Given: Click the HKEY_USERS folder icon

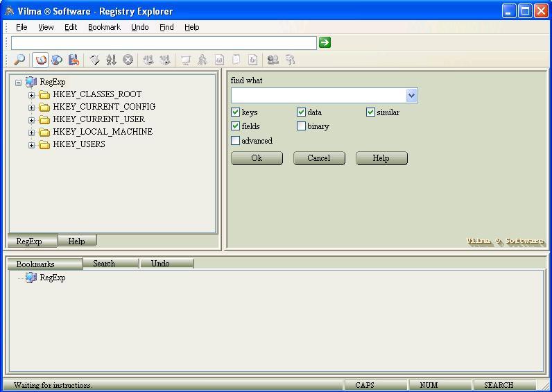Looking at the screenshot, I should [x=44, y=145].
